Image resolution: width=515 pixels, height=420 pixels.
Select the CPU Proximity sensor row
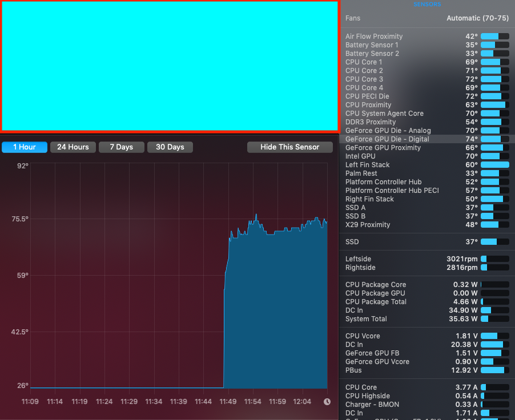click(427, 105)
